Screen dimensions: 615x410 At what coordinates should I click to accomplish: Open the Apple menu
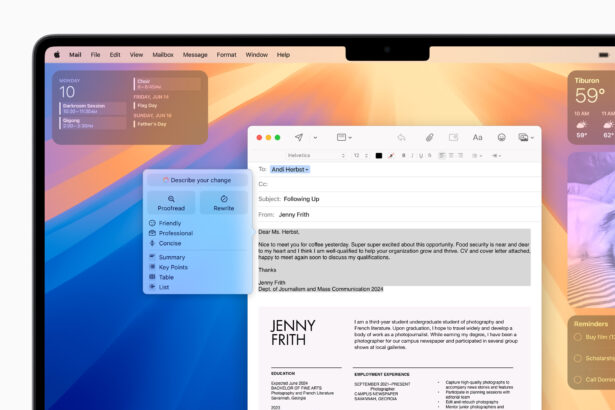(x=57, y=55)
